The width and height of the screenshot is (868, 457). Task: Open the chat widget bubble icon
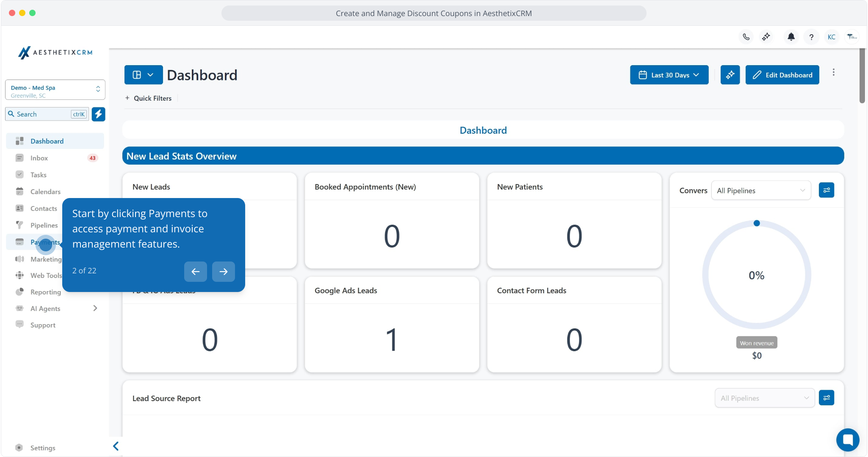(x=848, y=440)
